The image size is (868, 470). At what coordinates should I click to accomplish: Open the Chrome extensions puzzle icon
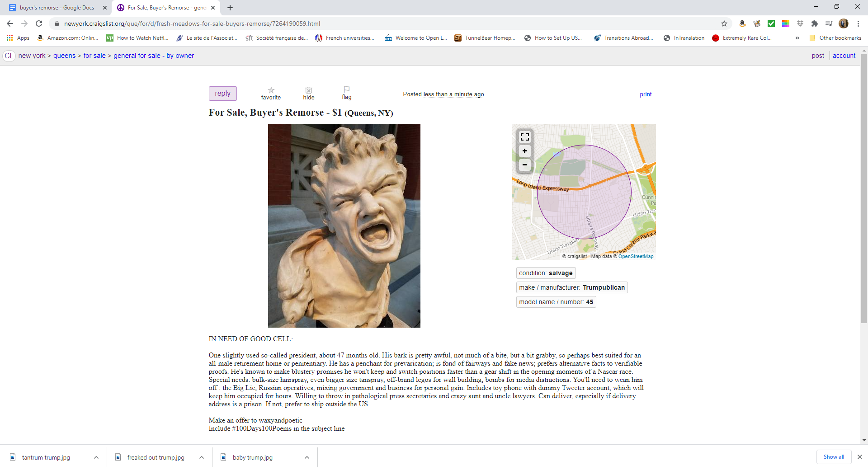click(x=815, y=23)
